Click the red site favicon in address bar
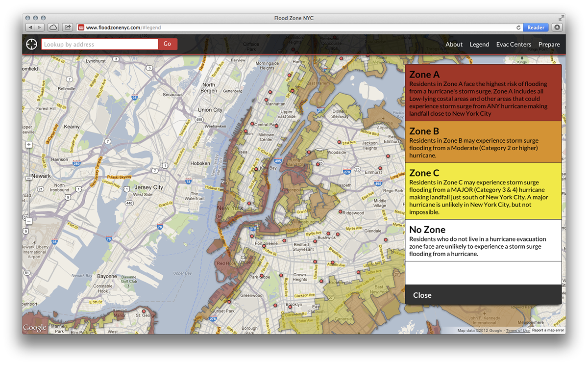Image resolution: width=588 pixels, height=365 pixels. coord(81,27)
